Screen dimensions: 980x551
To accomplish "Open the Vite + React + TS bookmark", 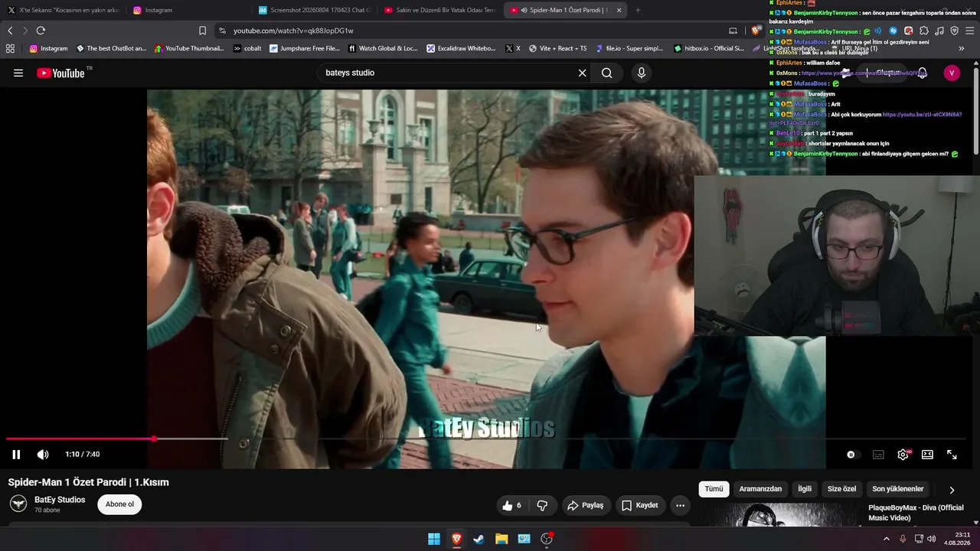I will click(557, 48).
